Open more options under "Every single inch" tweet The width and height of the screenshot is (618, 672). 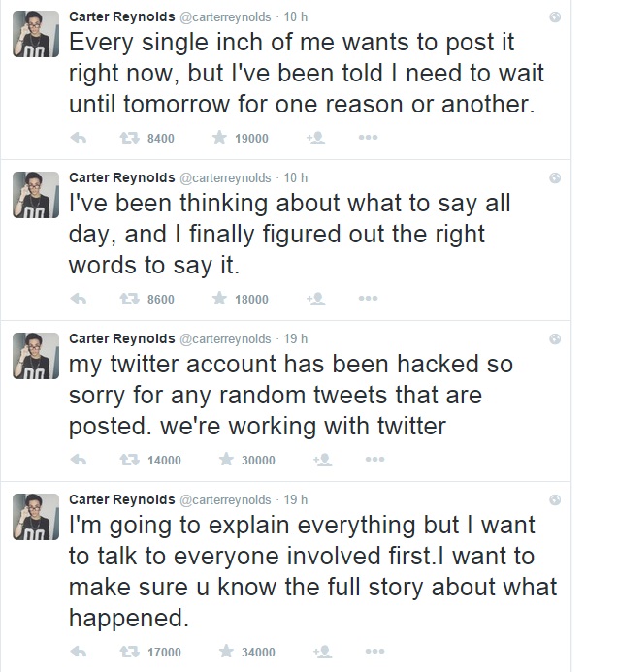367,138
